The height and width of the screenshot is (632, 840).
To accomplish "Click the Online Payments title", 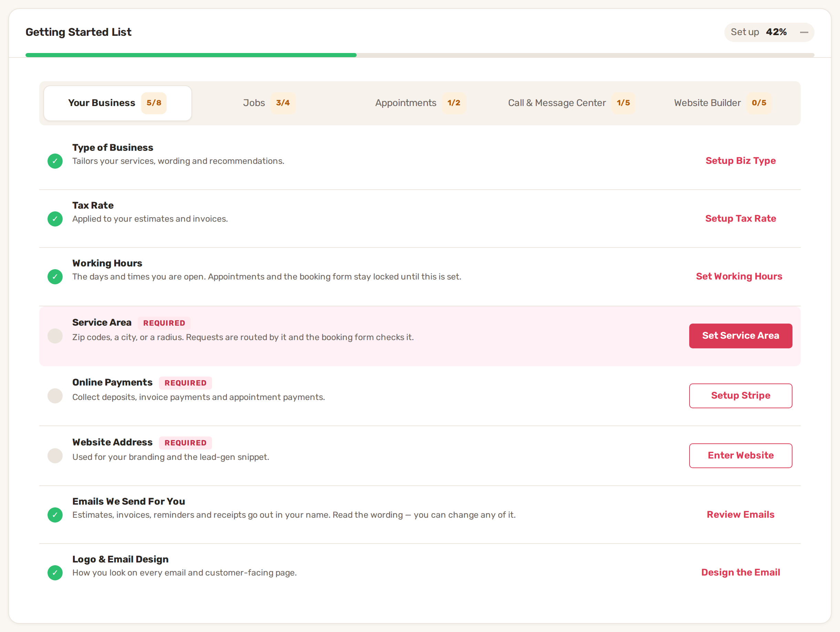I will (113, 382).
